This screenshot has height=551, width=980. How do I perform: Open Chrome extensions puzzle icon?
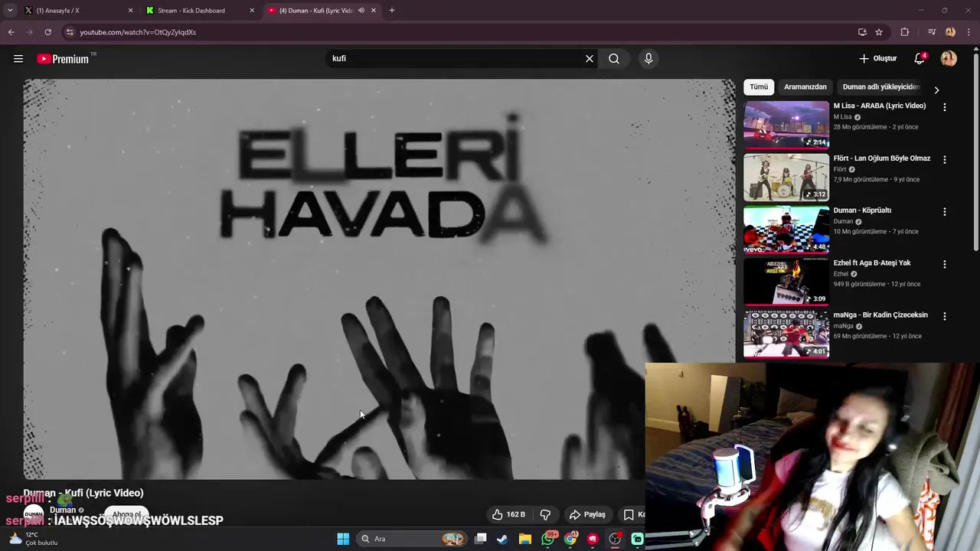pyautogui.click(x=905, y=32)
